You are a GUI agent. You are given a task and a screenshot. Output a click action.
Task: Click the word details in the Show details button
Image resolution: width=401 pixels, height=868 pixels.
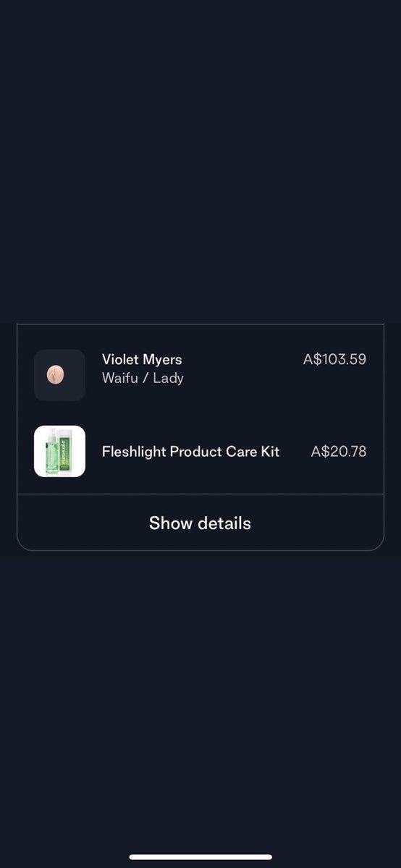point(224,523)
